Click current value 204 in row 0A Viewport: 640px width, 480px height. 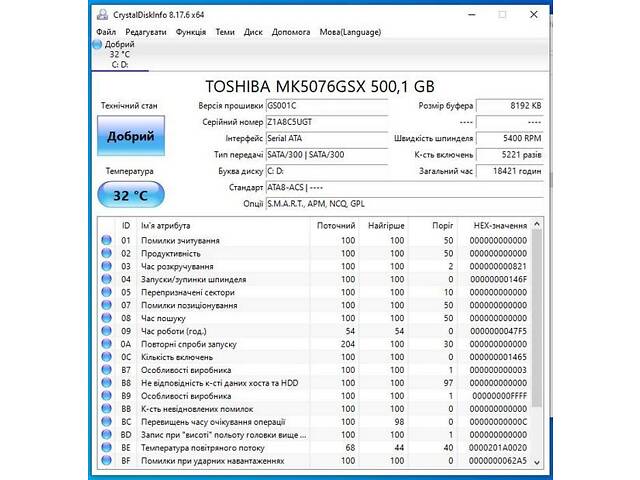point(348,344)
